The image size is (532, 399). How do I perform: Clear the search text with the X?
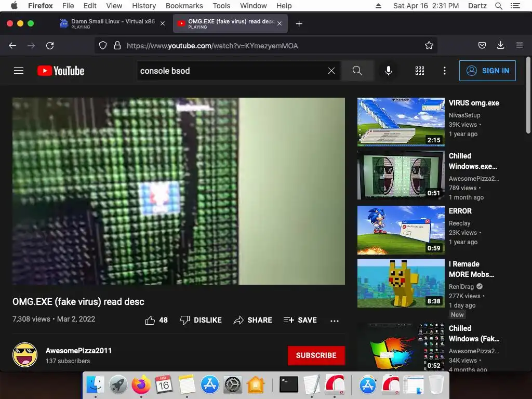(x=331, y=71)
